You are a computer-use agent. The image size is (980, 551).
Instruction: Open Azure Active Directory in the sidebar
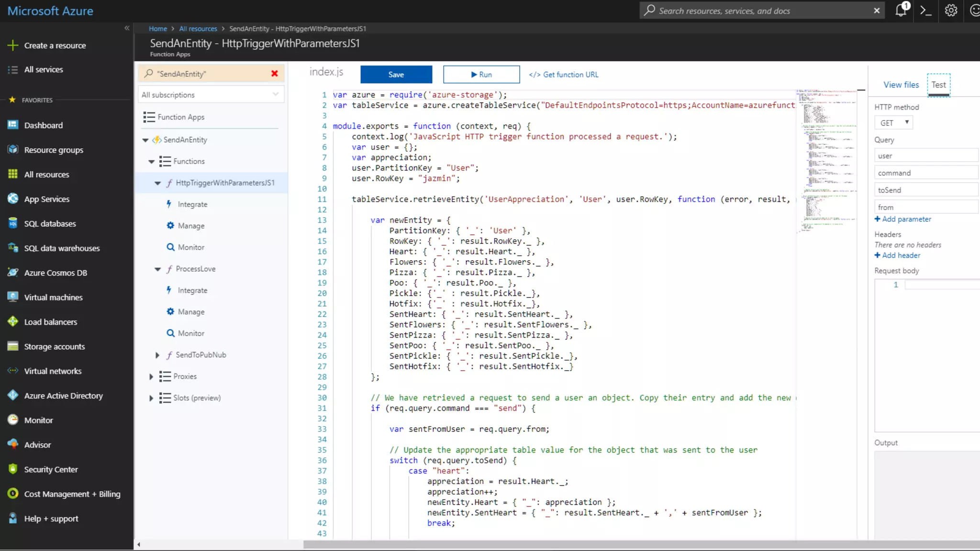pyautogui.click(x=63, y=396)
